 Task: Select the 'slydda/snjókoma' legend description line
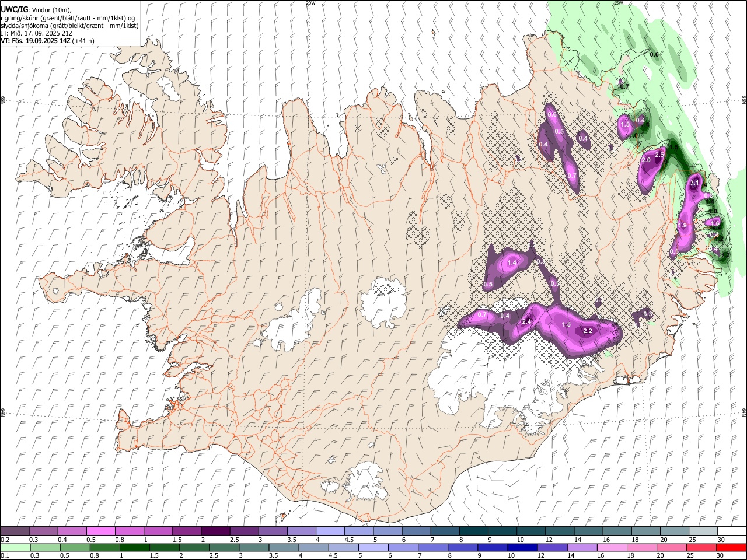(69, 26)
